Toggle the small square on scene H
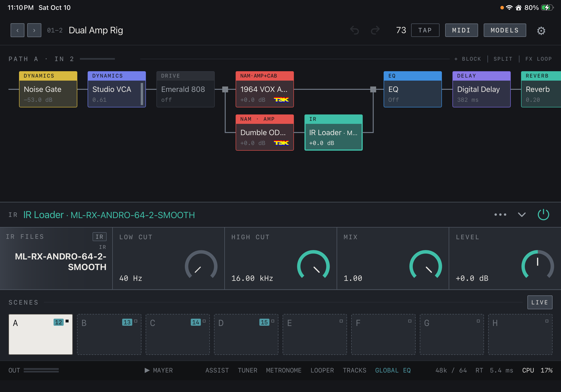This screenshot has width=561, height=392. point(547,321)
